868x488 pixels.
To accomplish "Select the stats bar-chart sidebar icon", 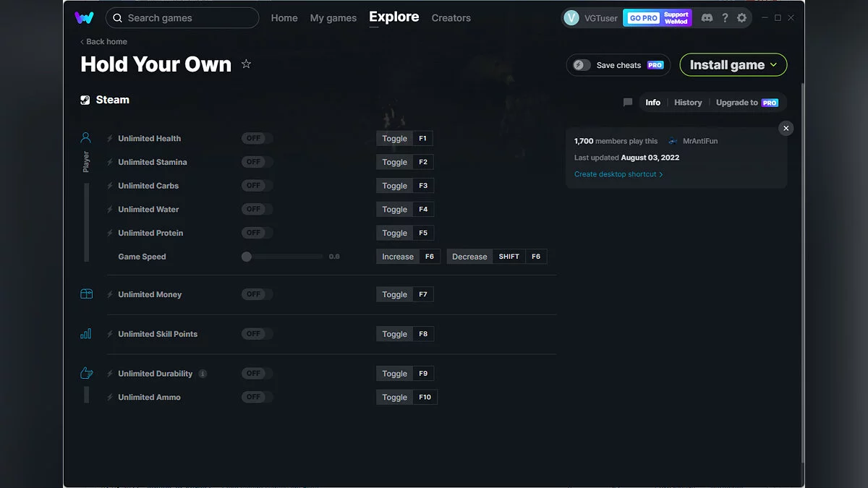I will pyautogui.click(x=86, y=334).
